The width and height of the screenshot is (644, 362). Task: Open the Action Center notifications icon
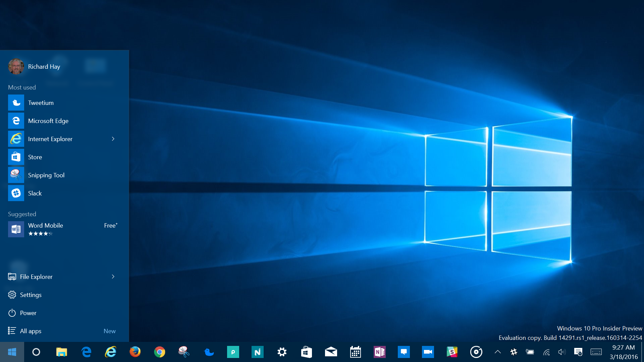point(578,352)
